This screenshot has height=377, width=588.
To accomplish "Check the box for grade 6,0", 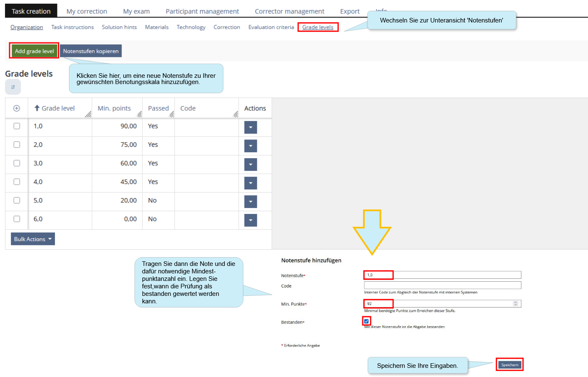I will (17, 219).
